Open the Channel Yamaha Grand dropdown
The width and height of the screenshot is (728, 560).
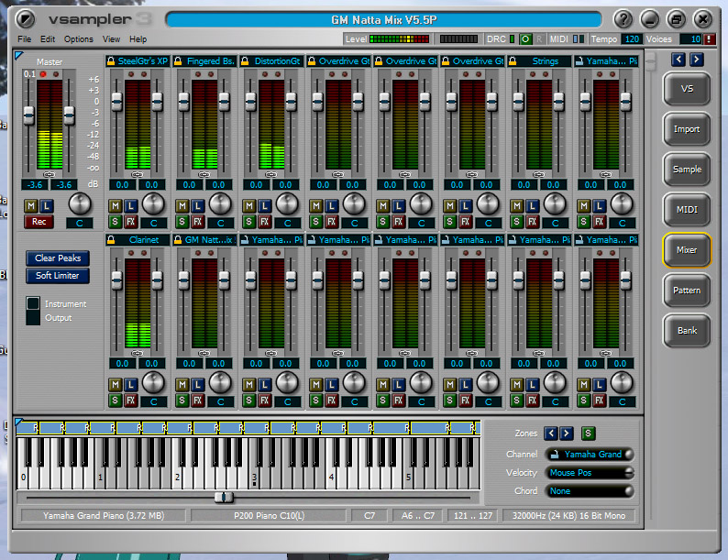(x=590, y=455)
